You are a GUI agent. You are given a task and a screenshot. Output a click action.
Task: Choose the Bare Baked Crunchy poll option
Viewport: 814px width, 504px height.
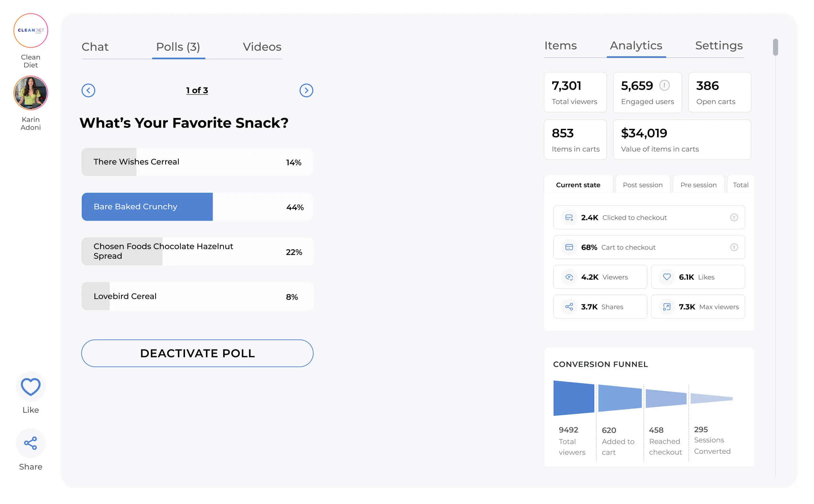197,207
